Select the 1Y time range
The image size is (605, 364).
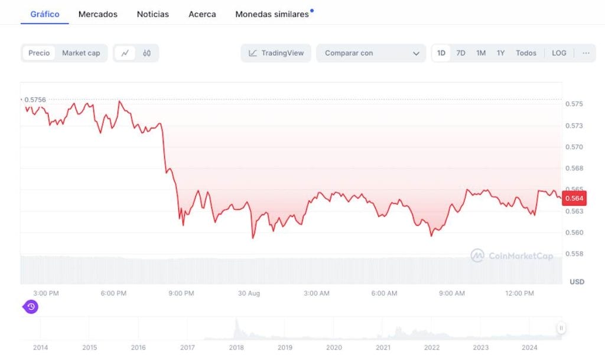[x=500, y=53]
